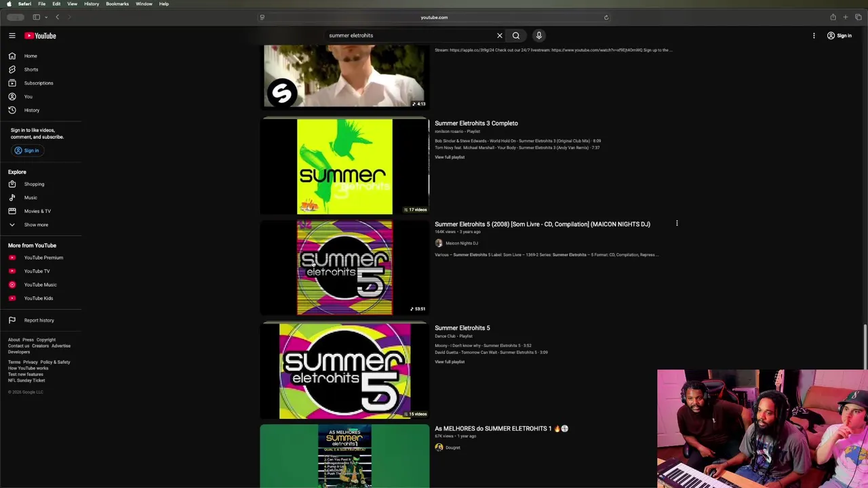The height and width of the screenshot is (488, 868).
Task: Open the Maicon Nights DJ channel avatar
Action: pos(439,243)
